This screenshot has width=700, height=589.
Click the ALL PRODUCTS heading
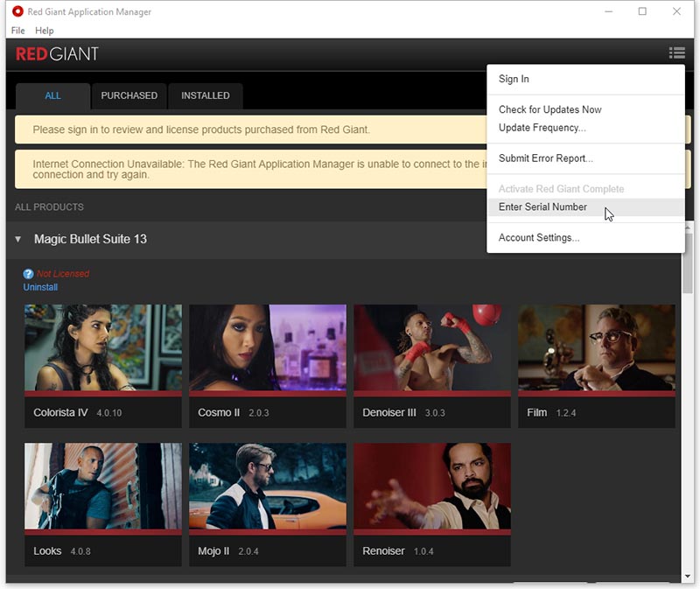[49, 207]
